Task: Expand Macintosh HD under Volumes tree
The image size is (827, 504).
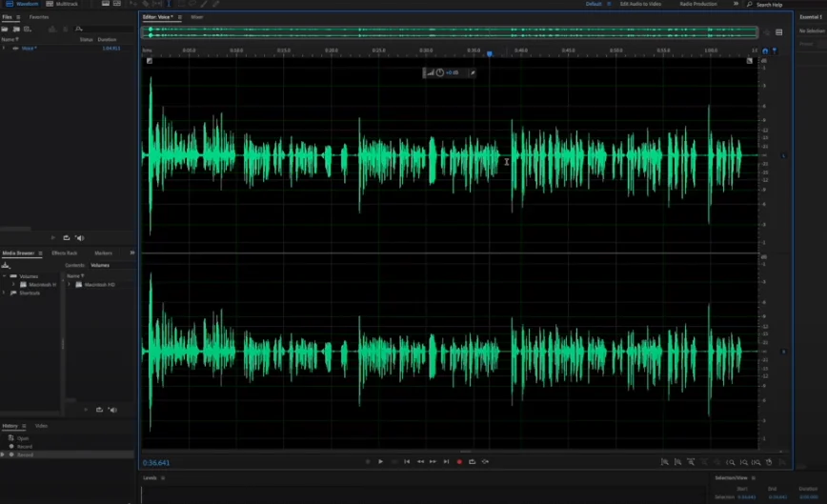Action: coord(13,285)
